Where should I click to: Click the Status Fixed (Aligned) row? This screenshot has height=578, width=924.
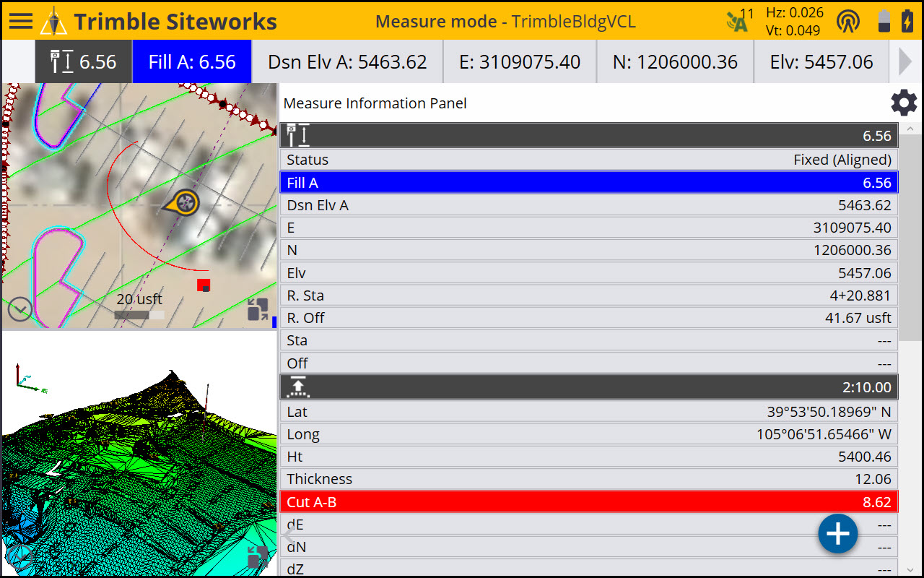click(x=589, y=159)
